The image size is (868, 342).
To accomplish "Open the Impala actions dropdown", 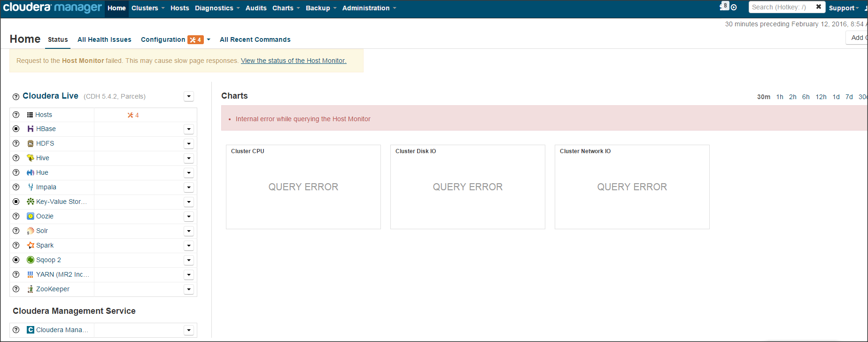I will (x=189, y=187).
